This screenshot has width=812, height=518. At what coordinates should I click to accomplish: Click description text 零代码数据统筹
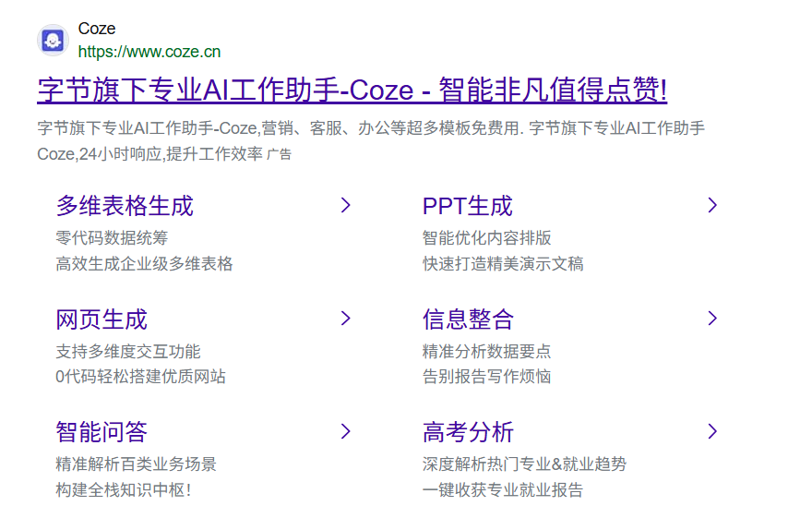(x=112, y=237)
